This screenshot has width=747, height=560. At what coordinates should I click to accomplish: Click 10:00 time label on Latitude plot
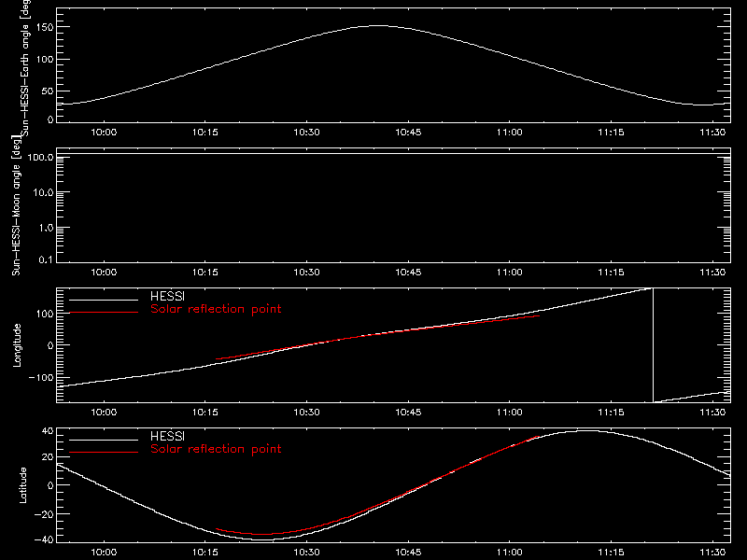click(x=104, y=553)
